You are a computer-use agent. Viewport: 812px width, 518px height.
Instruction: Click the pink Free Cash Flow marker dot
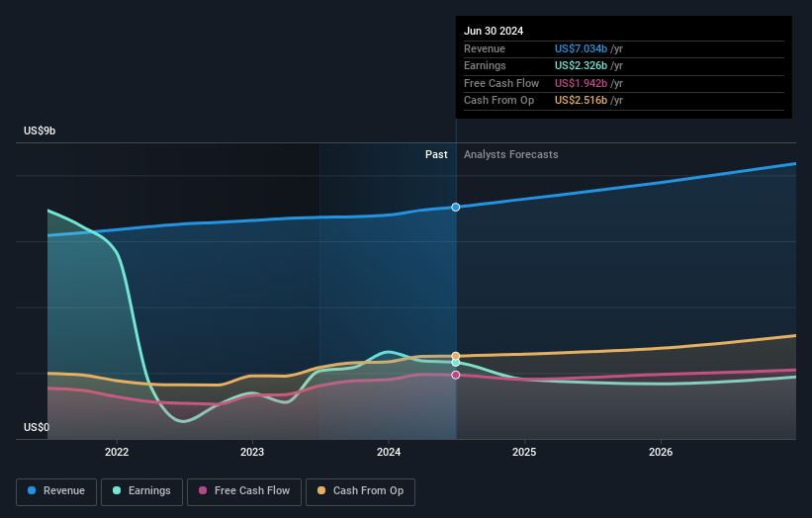click(456, 375)
